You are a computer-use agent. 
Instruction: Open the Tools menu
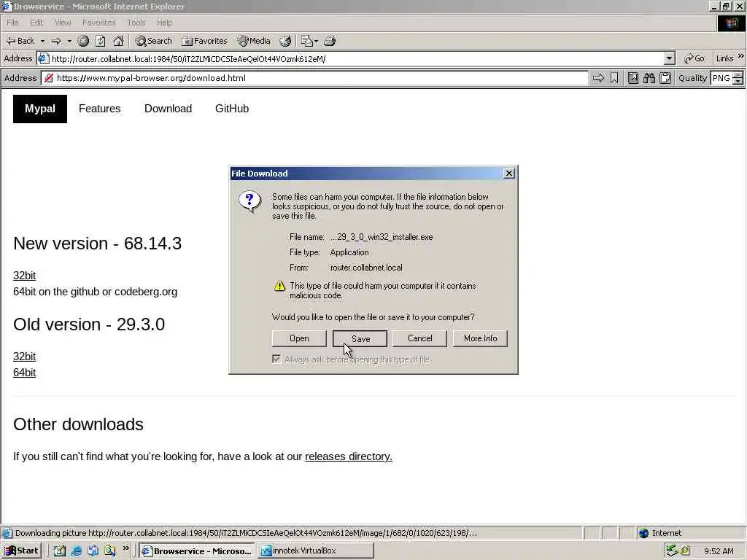coord(136,23)
